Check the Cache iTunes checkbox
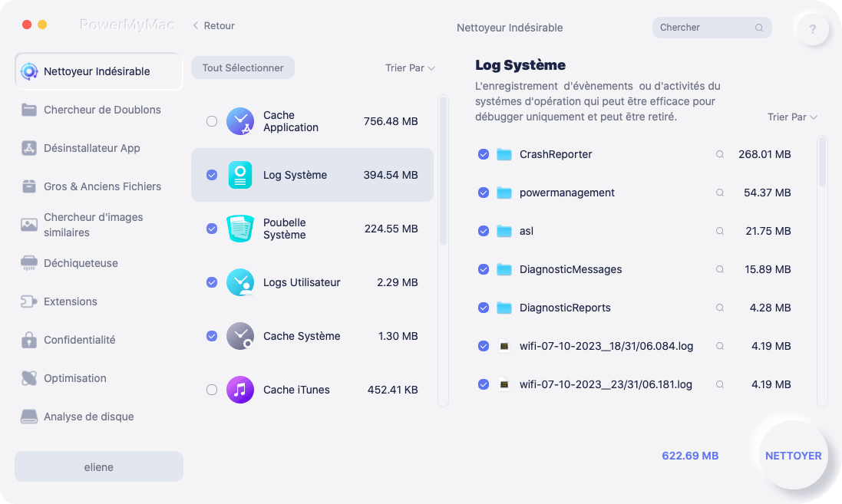Screen dimensions: 842x504 [212, 390]
